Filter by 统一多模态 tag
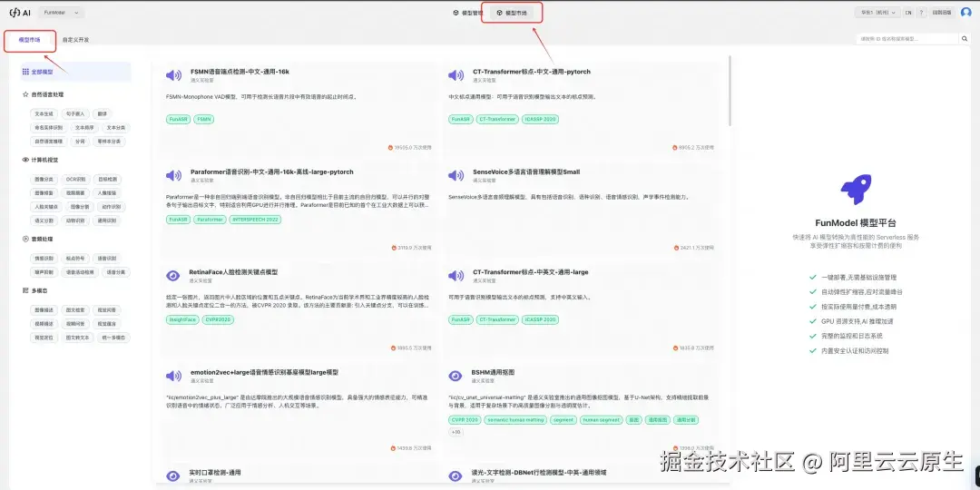 pos(112,338)
